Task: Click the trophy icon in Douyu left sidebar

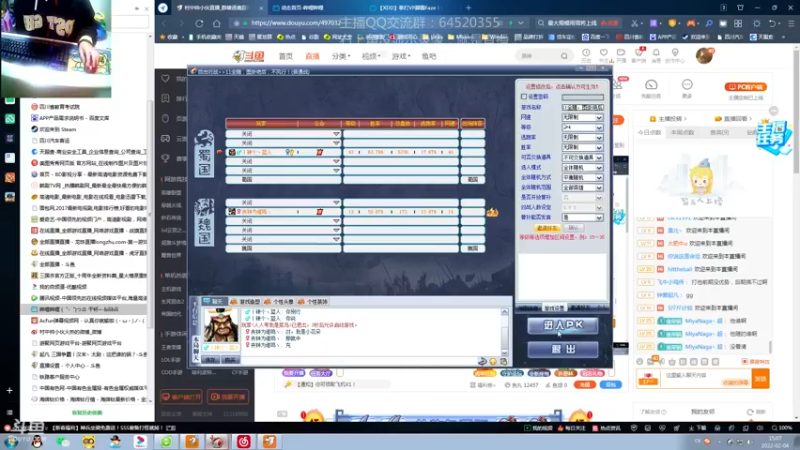Action: coord(165,158)
